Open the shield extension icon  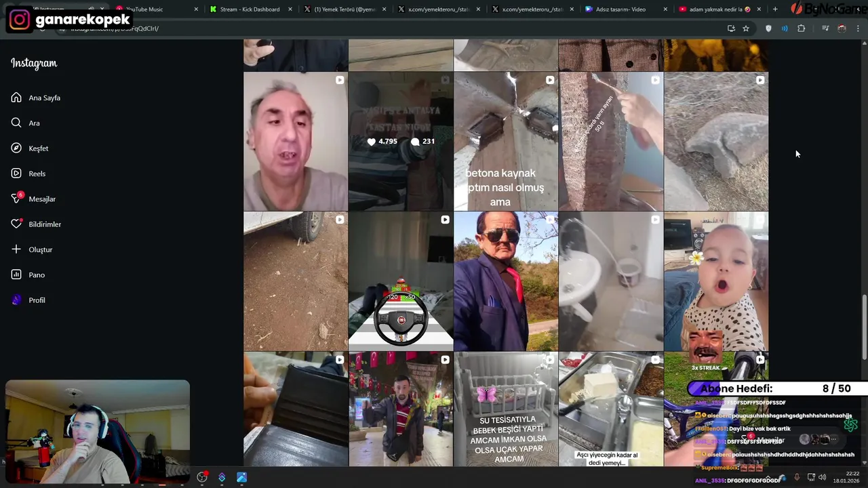[x=768, y=28]
